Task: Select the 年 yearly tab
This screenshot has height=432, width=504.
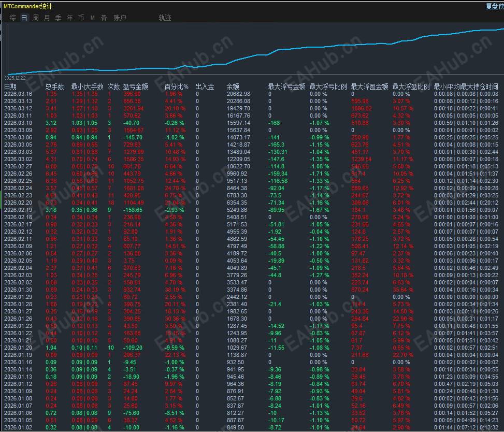Action: point(69,18)
